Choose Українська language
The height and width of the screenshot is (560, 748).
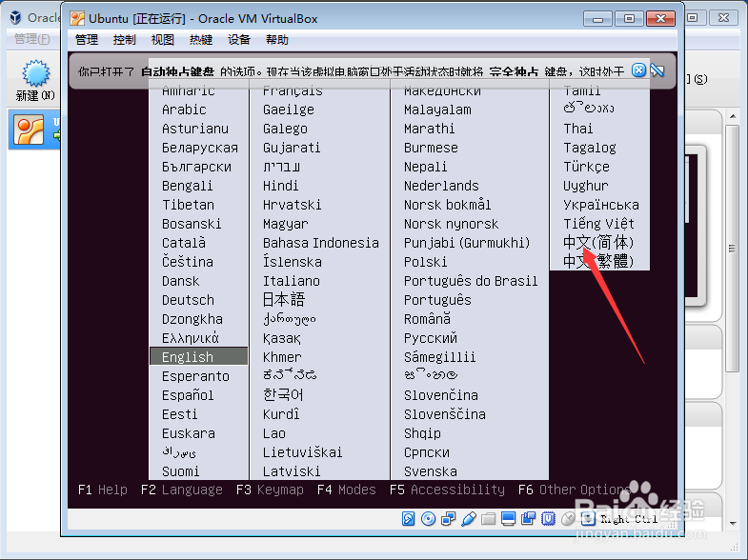pos(601,205)
